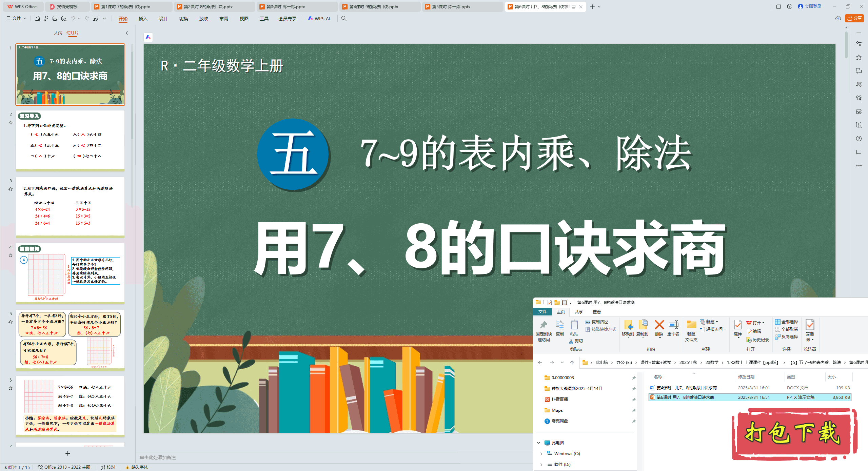Click the print icon in toolbar

coord(55,19)
